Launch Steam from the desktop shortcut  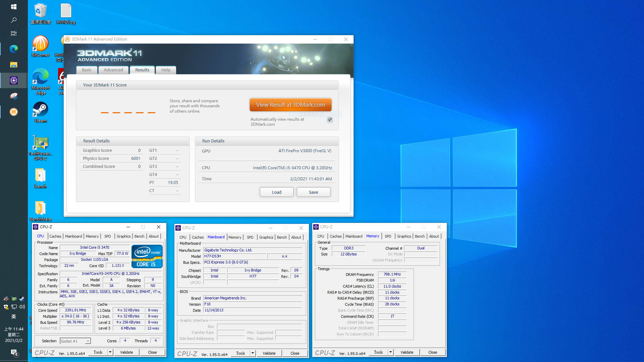41,112
